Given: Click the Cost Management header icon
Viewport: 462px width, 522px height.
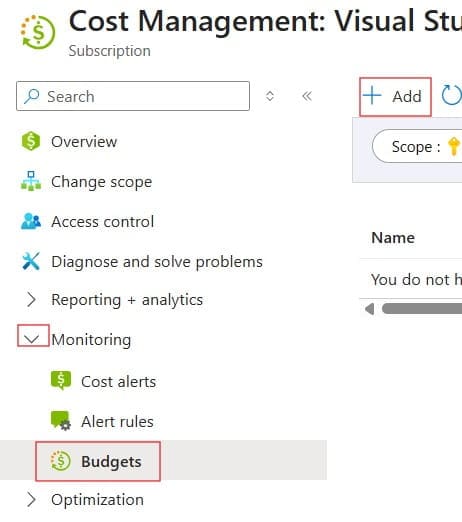Looking at the screenshot, I should point(38,32).
